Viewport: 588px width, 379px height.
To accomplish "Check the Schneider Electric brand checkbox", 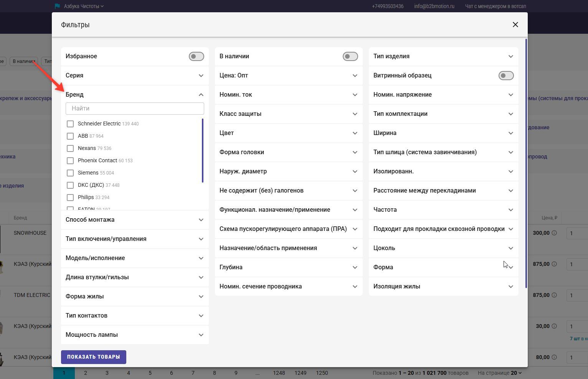I will click(x=70, y=124).
